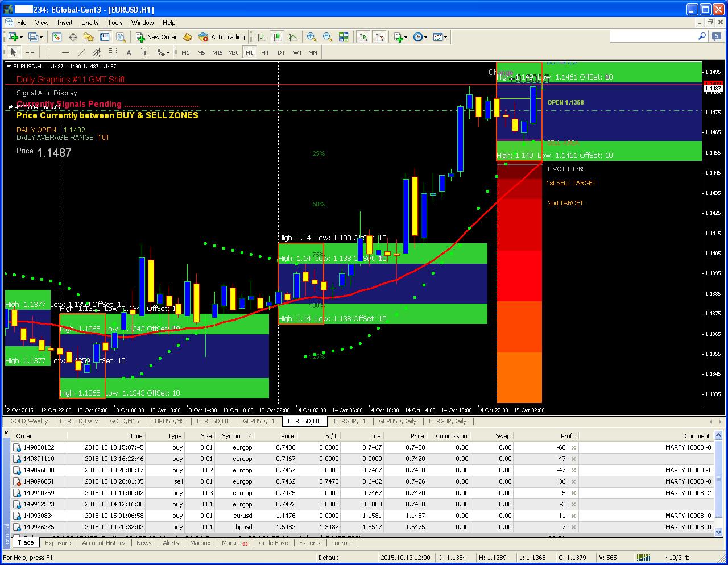The width and height of the screenshot is (728, 565).
Task: Toggle AutoTrading on or off
Action: pos(222,37)
